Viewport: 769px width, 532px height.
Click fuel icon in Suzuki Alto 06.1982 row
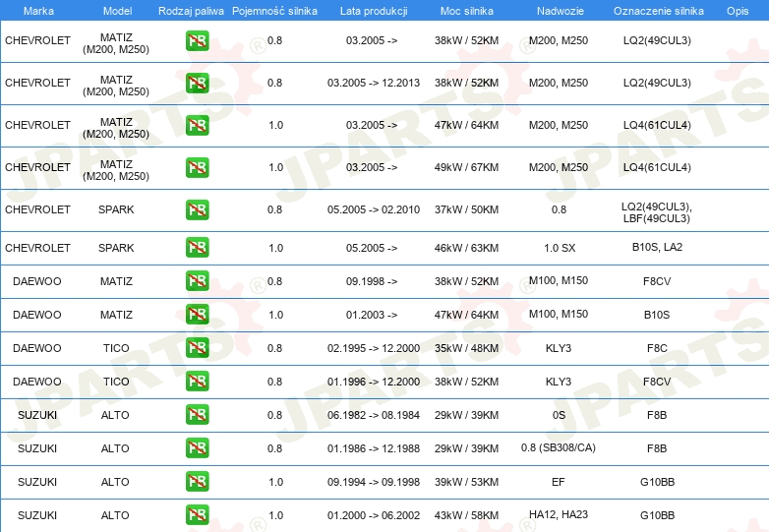coord(197,414)
